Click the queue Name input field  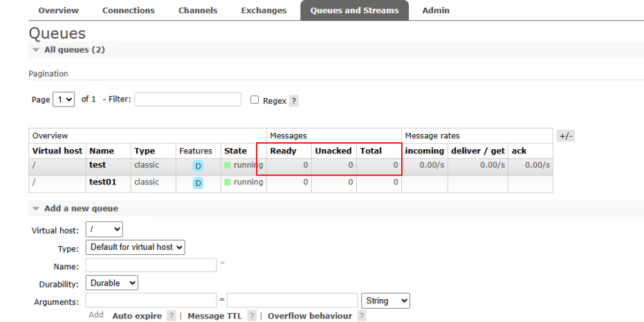coord(151,265)
